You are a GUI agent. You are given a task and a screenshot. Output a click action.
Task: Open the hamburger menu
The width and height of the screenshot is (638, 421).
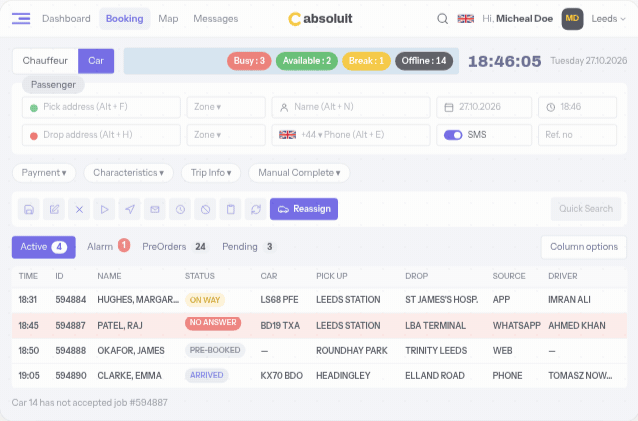coord(21,19)
